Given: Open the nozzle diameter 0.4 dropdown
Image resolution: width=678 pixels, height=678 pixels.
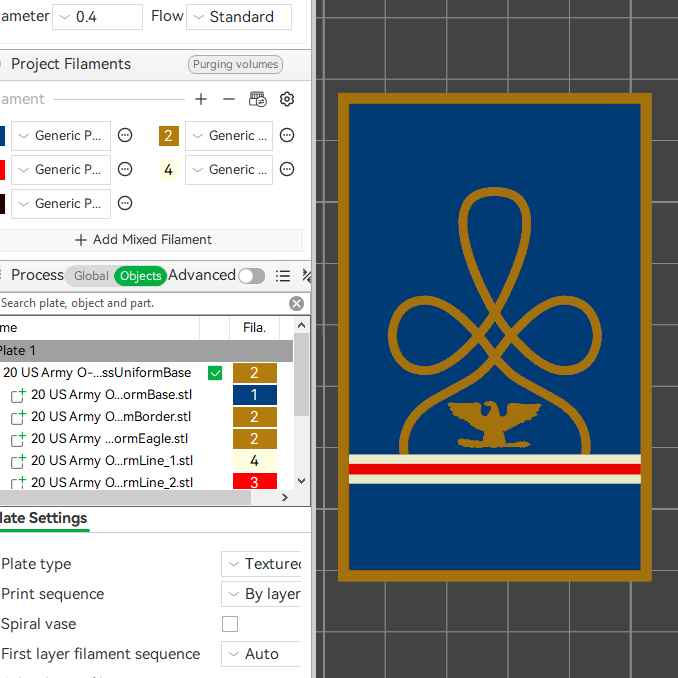Looking at the screenshot, I should (97, 17).
